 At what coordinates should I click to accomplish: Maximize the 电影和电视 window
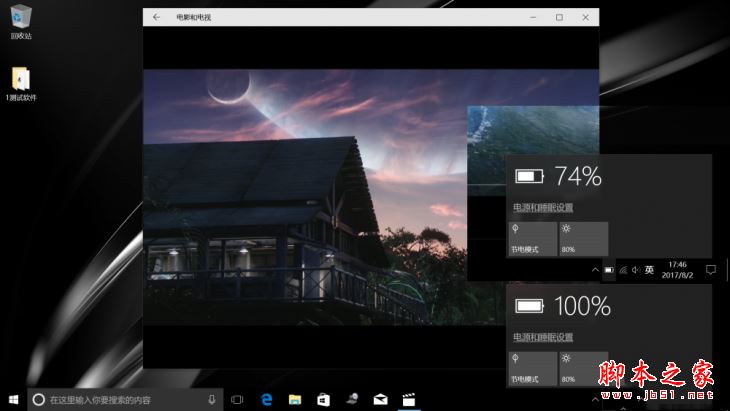click(559, 17)
